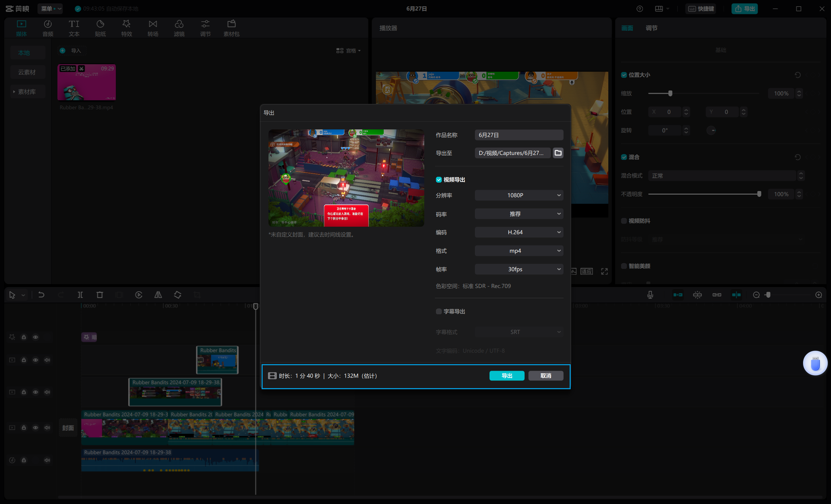Open the 音频 audio panel
Image resolution: width=831 pixels, height=504 pixels.
point(48,28)
